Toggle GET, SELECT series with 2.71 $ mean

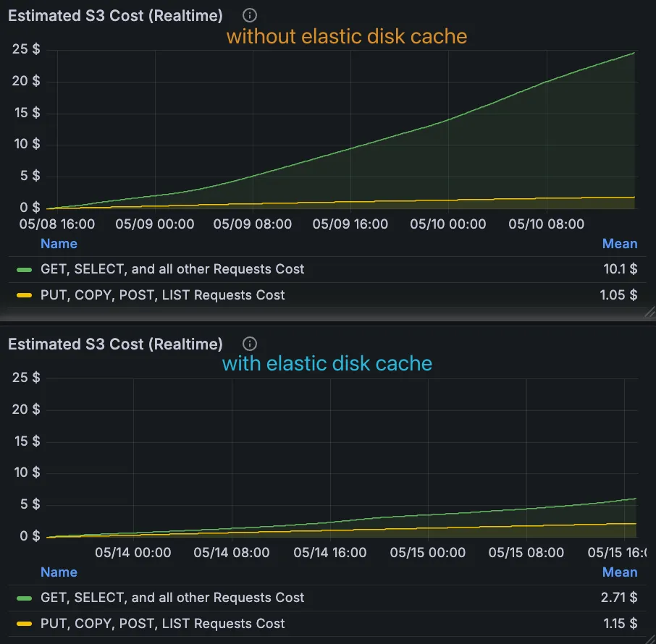pos(172,598)
